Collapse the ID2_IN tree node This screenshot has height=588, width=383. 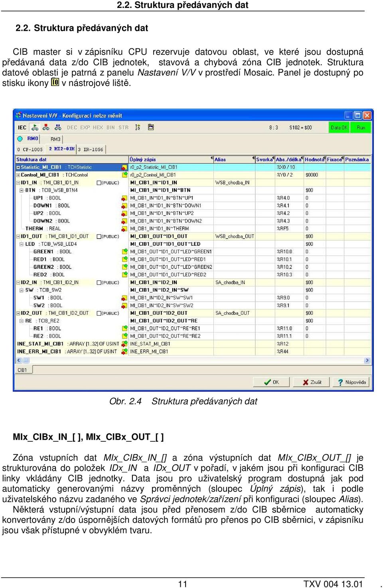[18, 282]
